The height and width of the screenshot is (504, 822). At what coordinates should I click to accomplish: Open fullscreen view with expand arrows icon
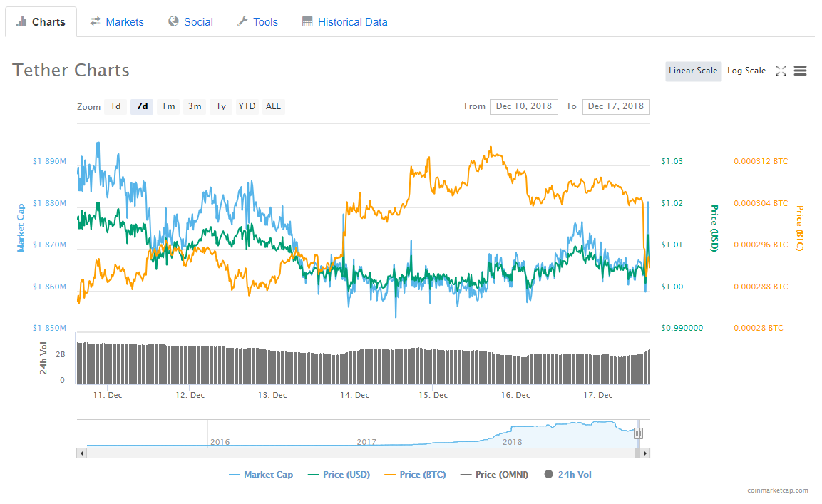[x=781, y=71]
